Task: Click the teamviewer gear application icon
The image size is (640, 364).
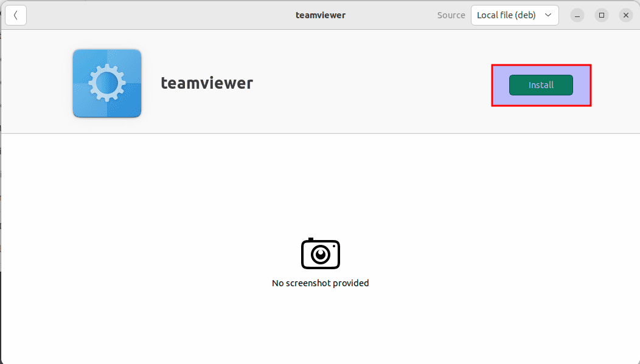Action: pos(107,83)
